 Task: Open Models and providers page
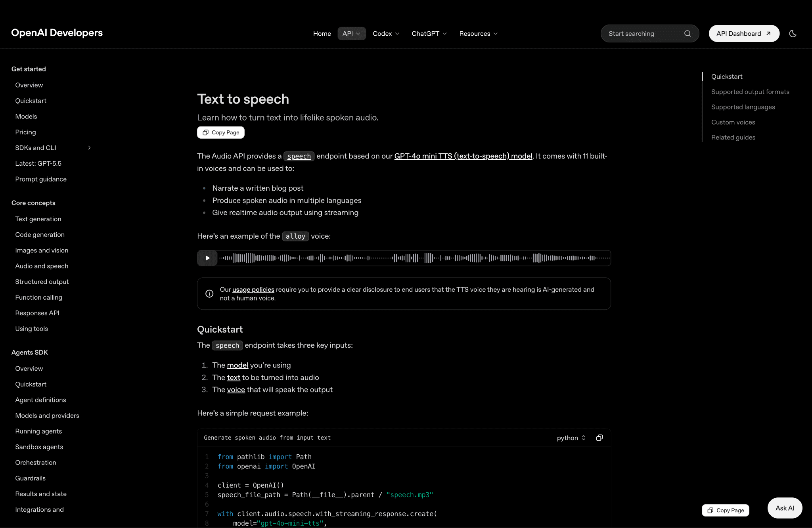click(x=47, y=416)
